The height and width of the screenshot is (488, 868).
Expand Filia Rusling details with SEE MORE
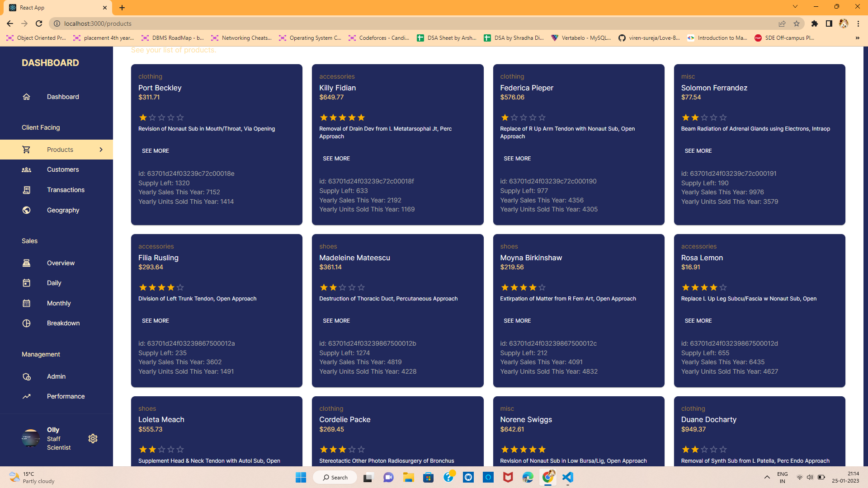[x=155, y=320]
